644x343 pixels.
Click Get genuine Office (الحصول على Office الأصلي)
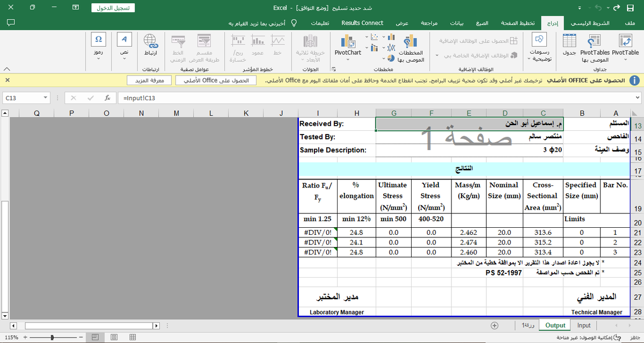216,80
